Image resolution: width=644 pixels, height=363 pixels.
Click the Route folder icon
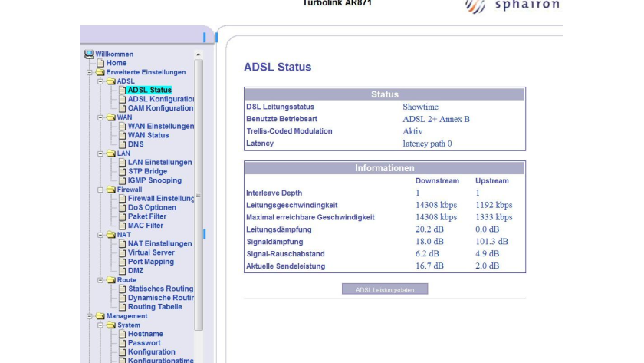pos(111,280)
